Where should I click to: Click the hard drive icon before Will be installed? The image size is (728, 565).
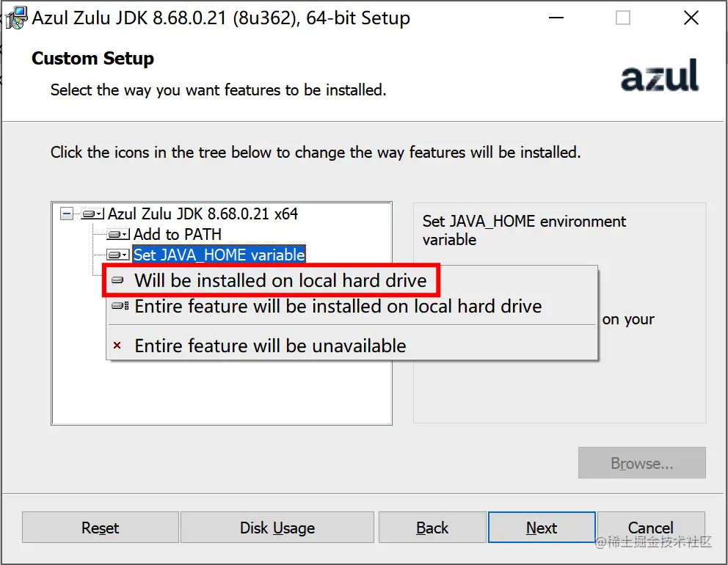coord(119,280)
